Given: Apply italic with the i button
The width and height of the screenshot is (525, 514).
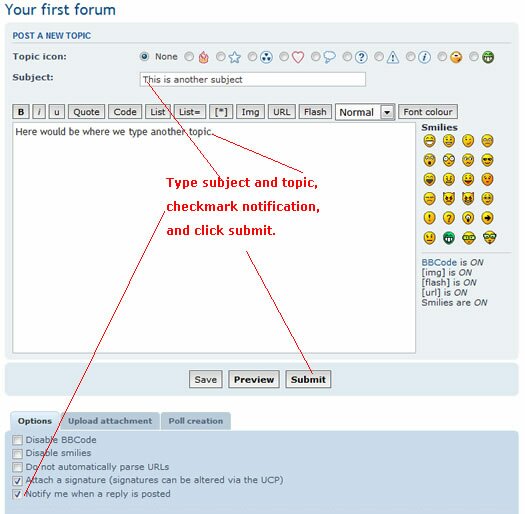Looking at the screenshot, I should click(39, 112).
